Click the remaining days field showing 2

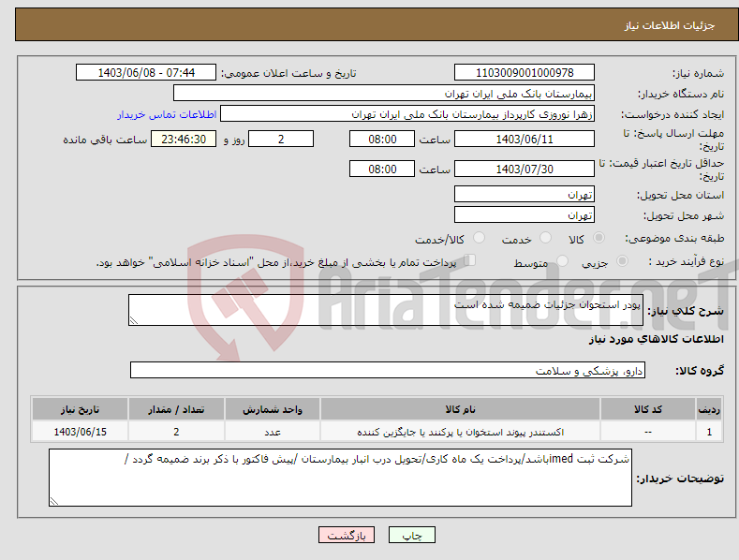click(x=281, y=139)
